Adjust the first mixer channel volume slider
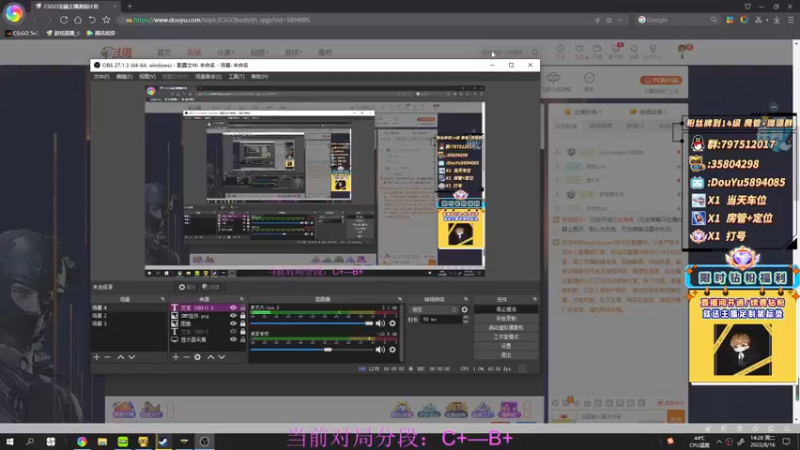The height and width of the screenshot is (450, 800). pyautogui.click(x=312, y=323)
